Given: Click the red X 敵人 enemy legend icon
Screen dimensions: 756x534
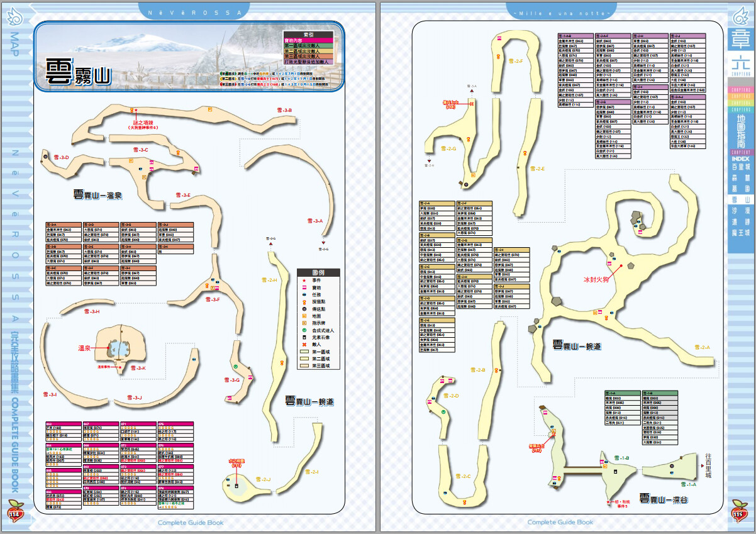Looking at the screenshot, I should pos(304,345).
